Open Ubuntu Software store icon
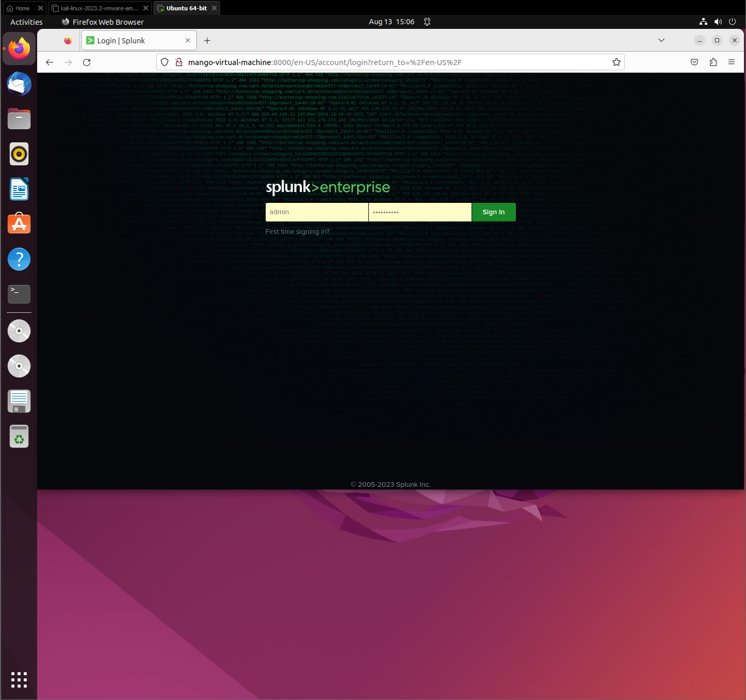This screenshot has height=700, width=746. click(x=19, y=224)
